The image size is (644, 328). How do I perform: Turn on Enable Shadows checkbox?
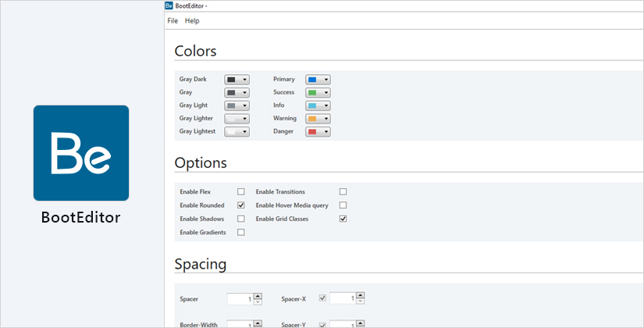(241, 219)
